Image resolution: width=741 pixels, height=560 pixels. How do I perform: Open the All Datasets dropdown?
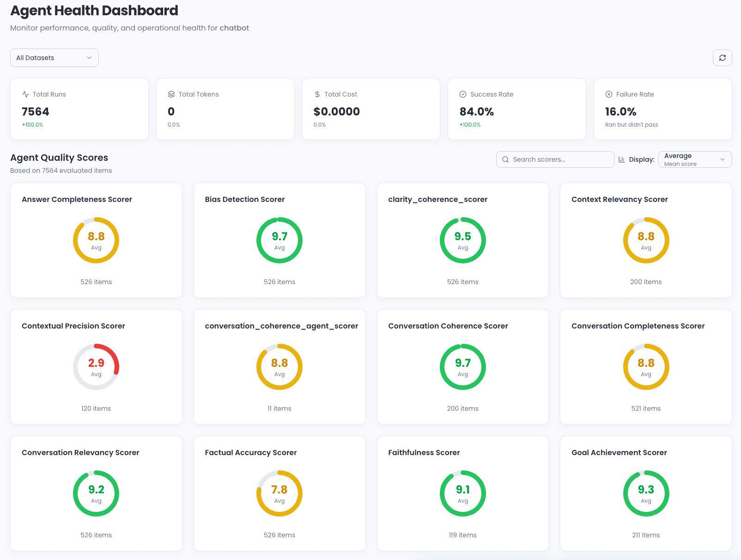coord(54,58)
